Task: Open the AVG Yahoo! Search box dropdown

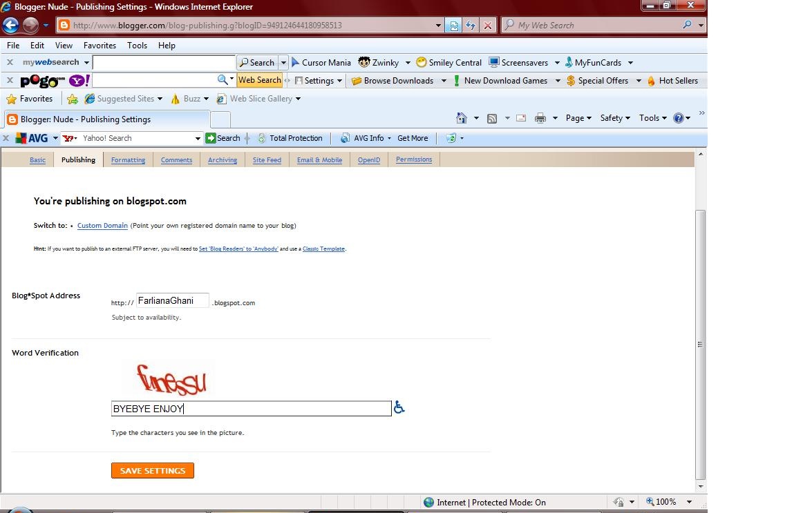Action: (198, 139)
